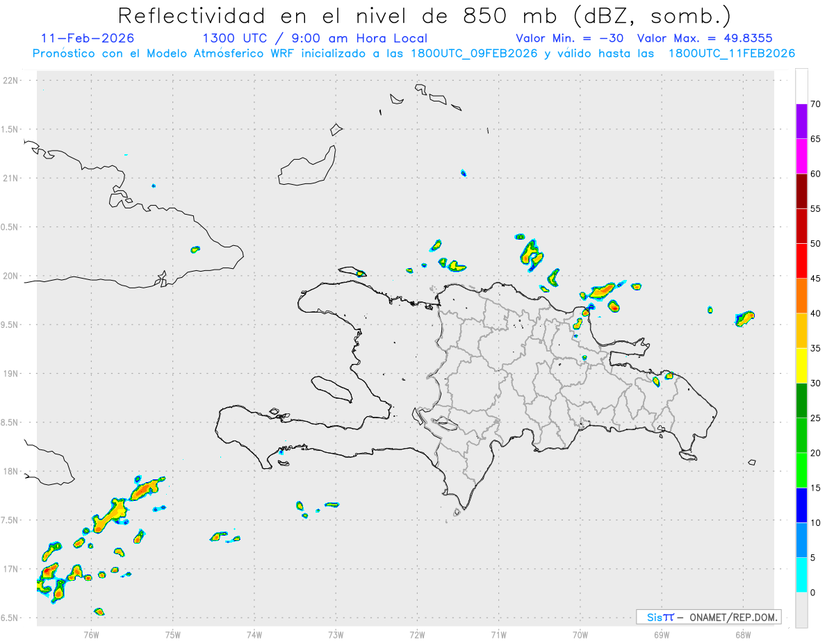Click the colorbar label '50'
Screen dimensions: 834x644
(816, 244)
